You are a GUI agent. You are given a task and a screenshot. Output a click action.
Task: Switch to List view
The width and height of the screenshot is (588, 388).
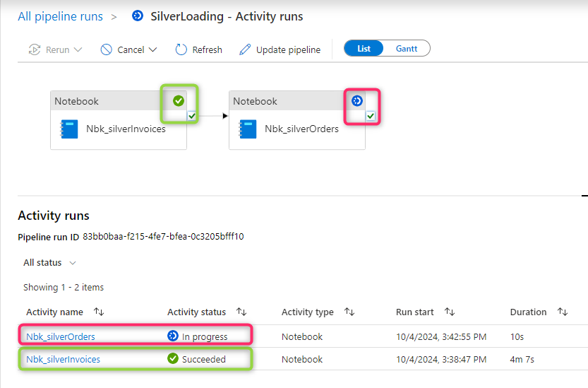point(364,49)
